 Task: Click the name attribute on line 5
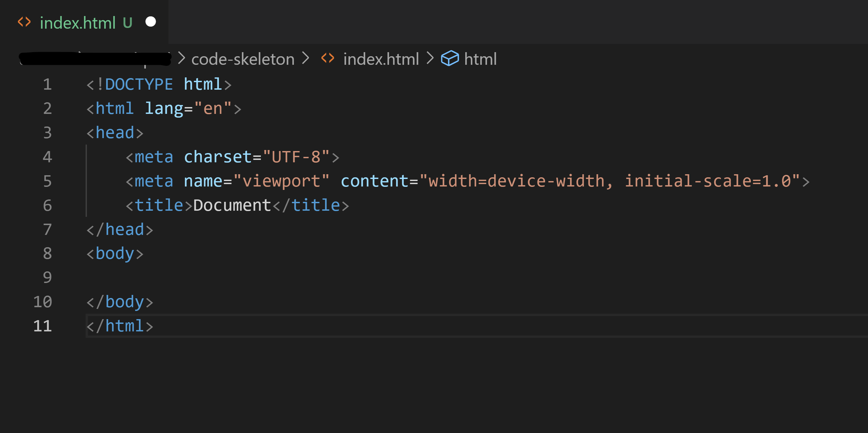[203, 181]
